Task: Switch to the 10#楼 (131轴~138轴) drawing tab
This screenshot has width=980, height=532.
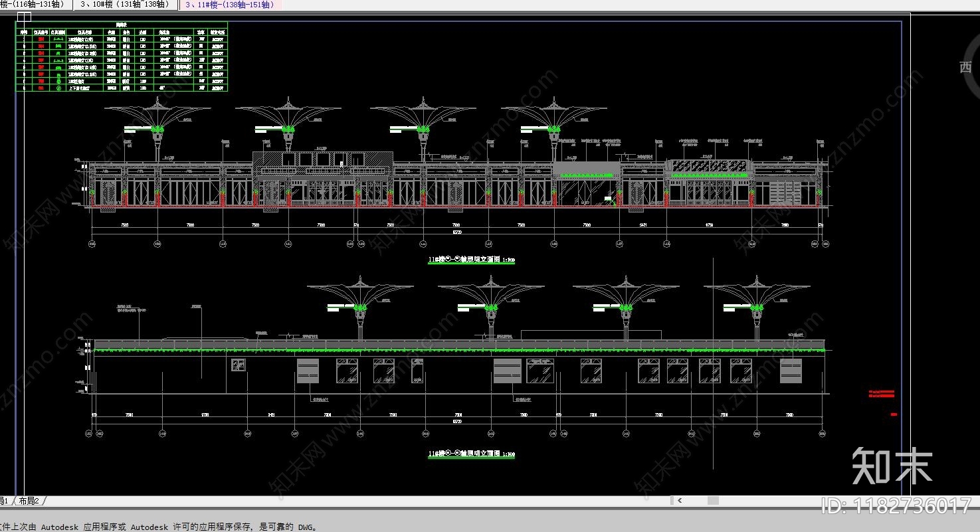Action: point(124,5)
